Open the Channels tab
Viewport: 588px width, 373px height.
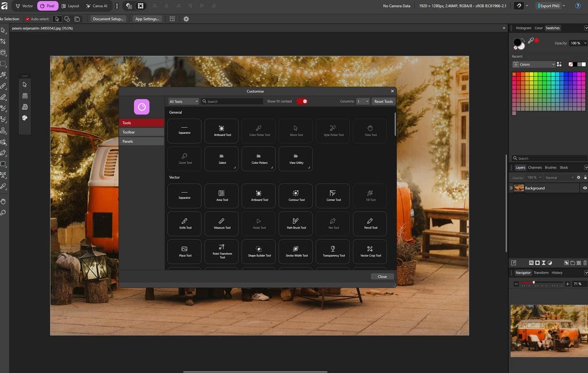535,168
